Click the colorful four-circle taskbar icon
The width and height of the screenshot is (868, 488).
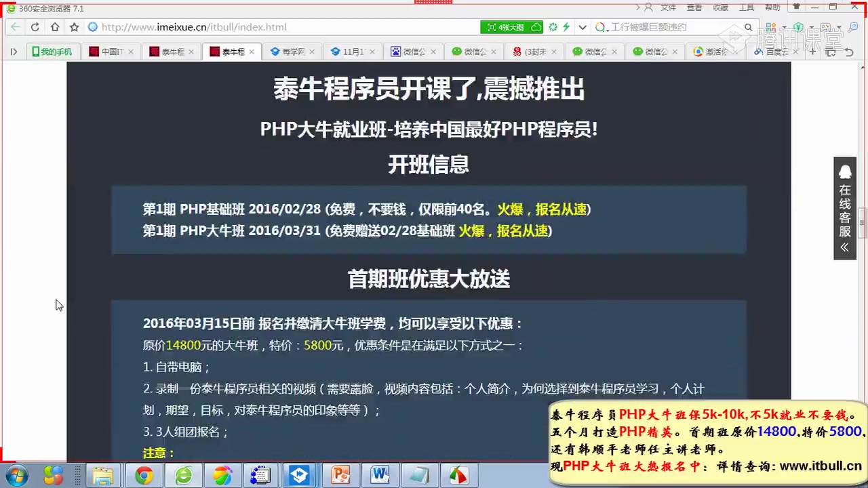[53, 476]
